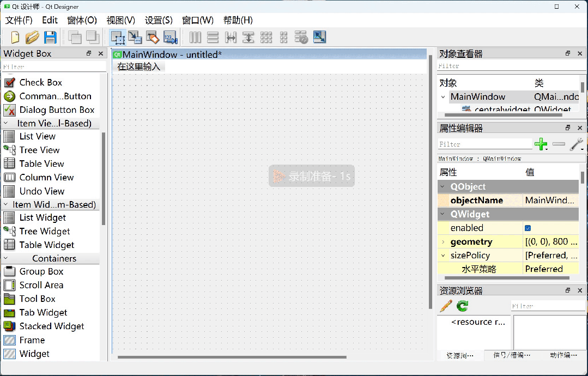Open the 水平策略 Preferred value dropdown
Viewport: 588px width, 376px height.
(x=550, y=269)
